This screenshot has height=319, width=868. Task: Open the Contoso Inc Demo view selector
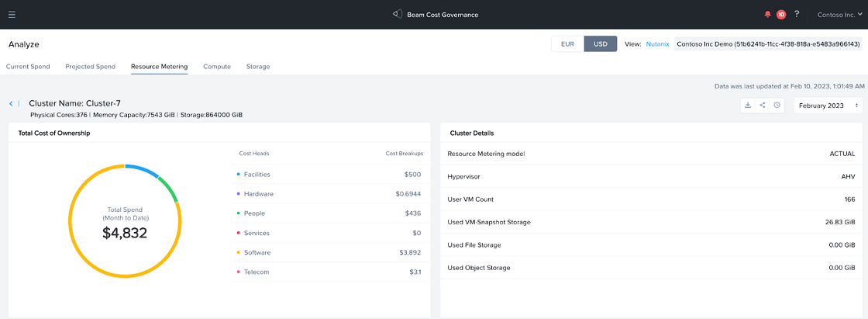point(768,44)
